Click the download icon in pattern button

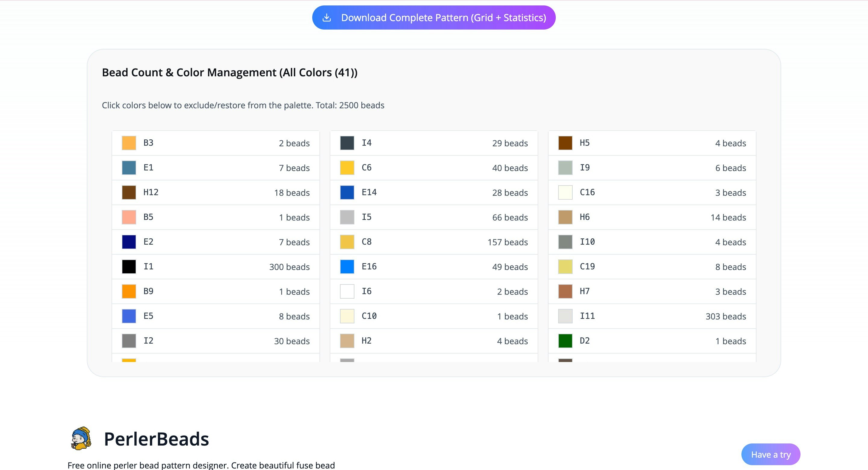click(x=326, y=17)
